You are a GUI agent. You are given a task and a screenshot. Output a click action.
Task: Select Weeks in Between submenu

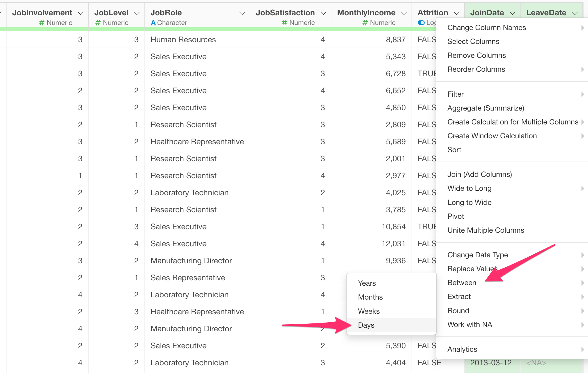[391, 311]
